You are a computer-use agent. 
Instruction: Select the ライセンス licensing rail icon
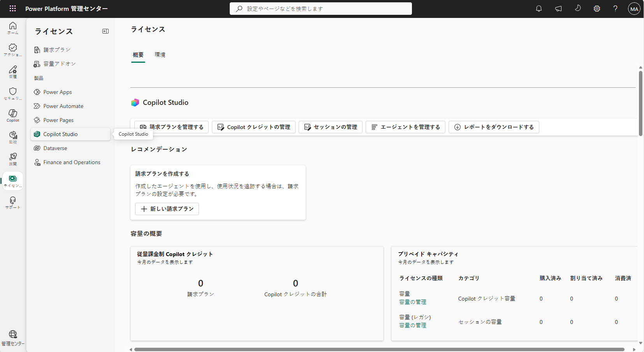(x=13, y=181)
